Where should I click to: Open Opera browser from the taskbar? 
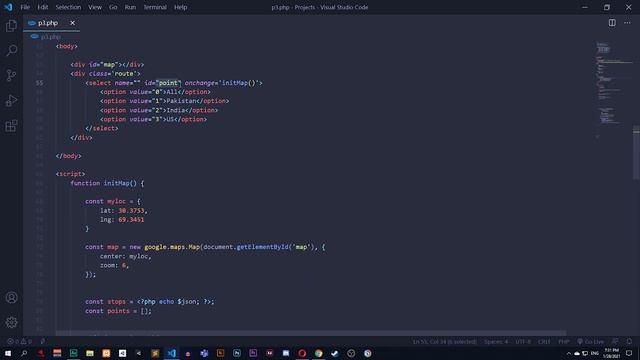pyautogui.click(x=302, y=353)
